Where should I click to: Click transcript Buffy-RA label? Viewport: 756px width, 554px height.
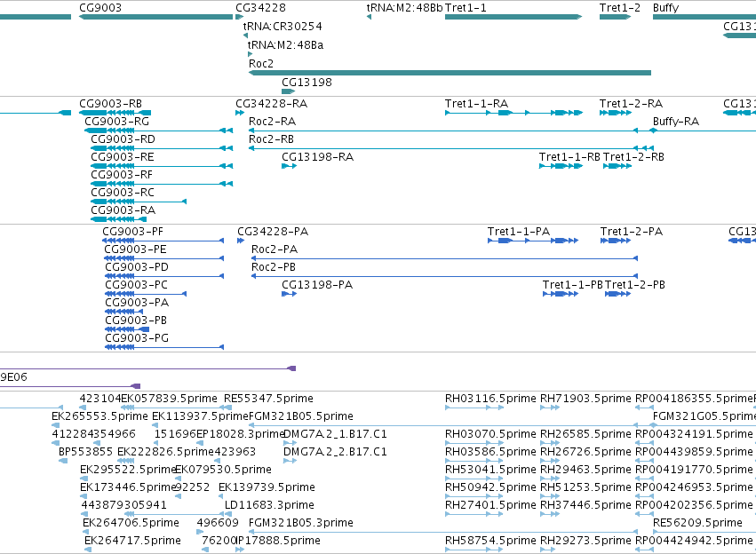coord(676,122)
